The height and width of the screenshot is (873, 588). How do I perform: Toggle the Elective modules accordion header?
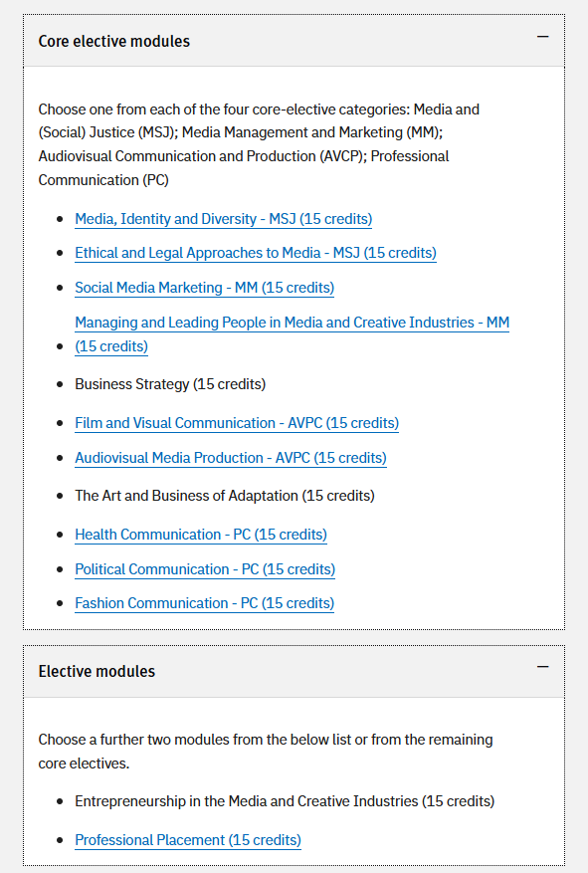[294, 672]
